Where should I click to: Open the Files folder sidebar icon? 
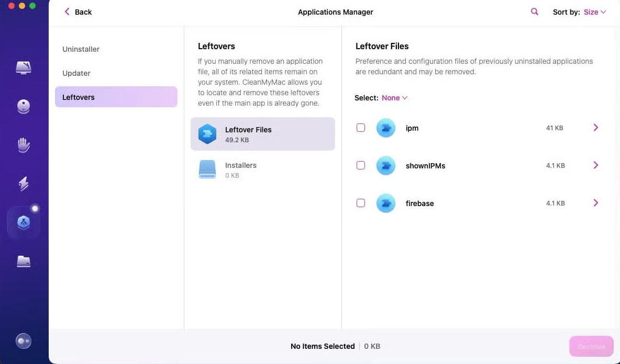coord(24,261)
